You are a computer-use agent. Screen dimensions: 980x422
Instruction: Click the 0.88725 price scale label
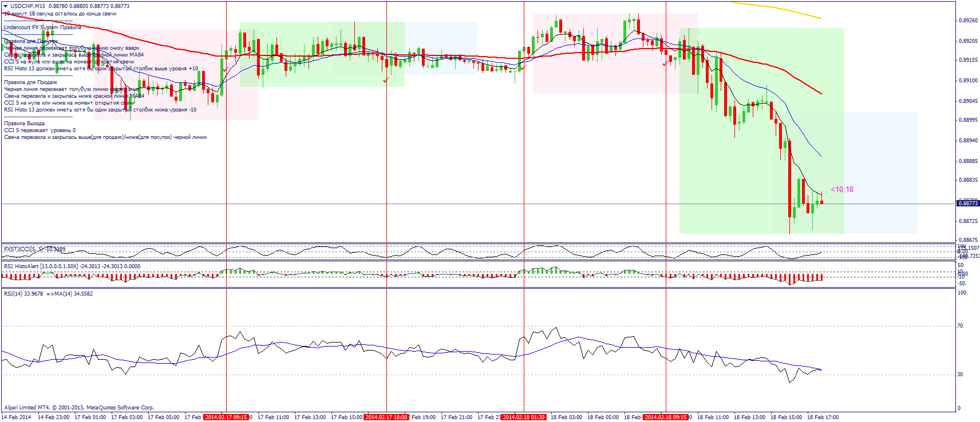(x=969, y=221)
